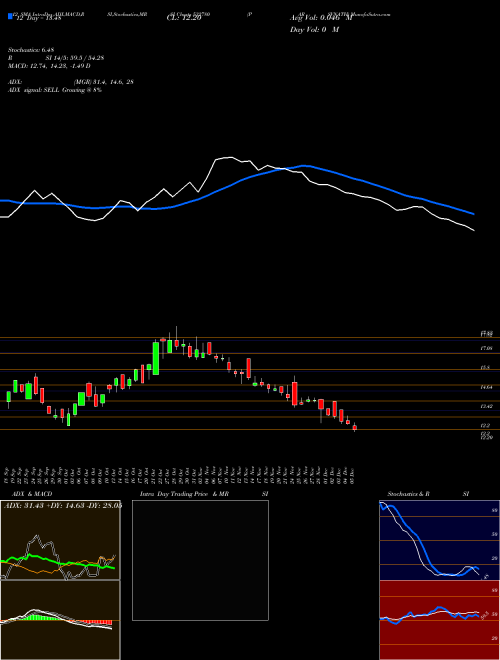Click the 13.42 price axis label
The image size is (500, 660).
point(486,406)
